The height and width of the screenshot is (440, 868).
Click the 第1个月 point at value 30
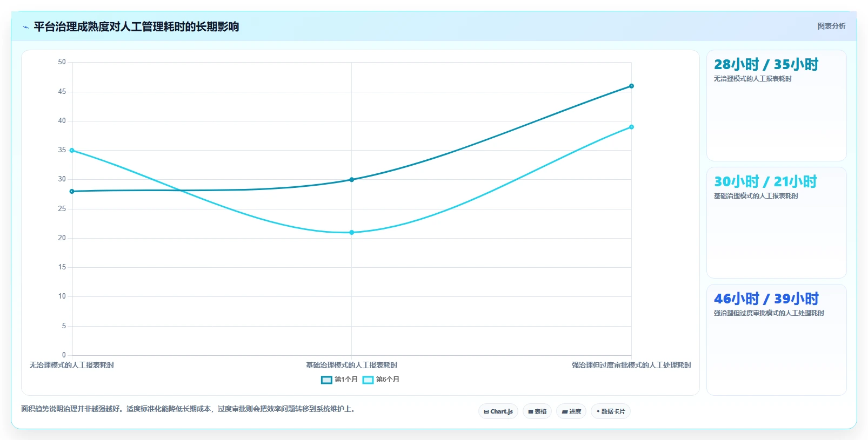pyautogui.click(x=352, y=180)
